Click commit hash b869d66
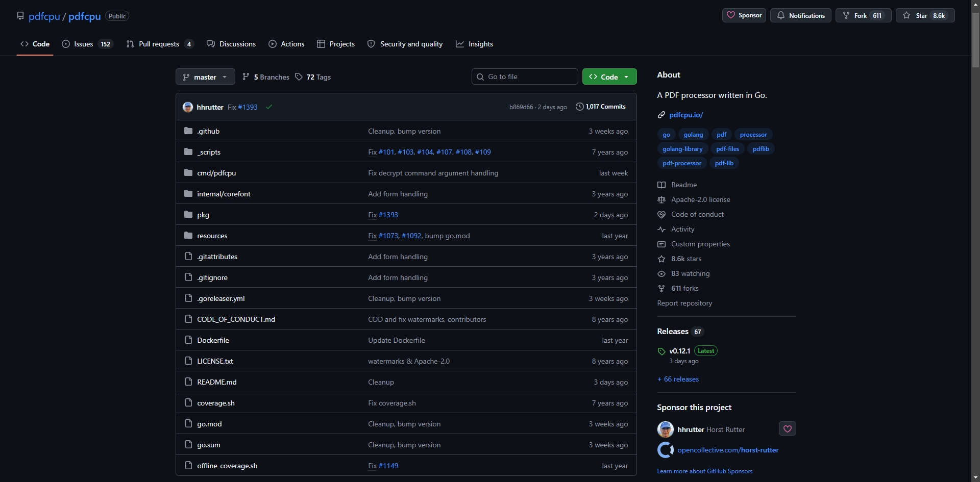 click(521, 107)
